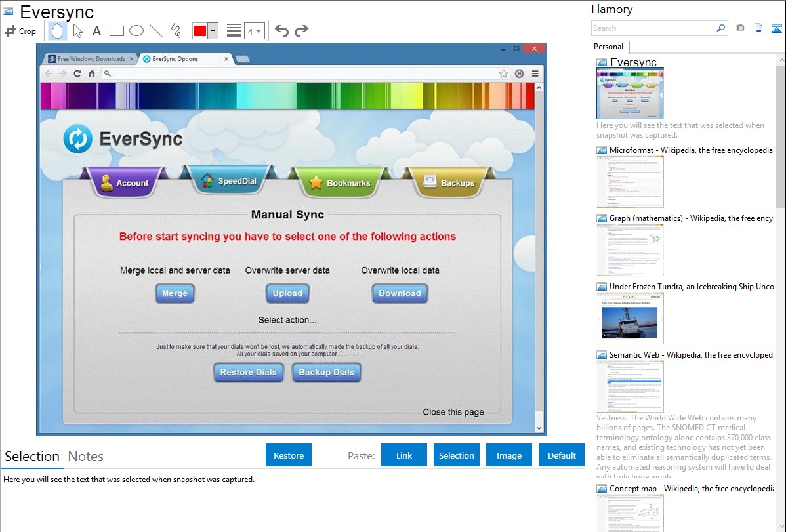Screen dimensions: 786x532
Task: Click the page document icon in Flamory
Action: tap(758, 28)
